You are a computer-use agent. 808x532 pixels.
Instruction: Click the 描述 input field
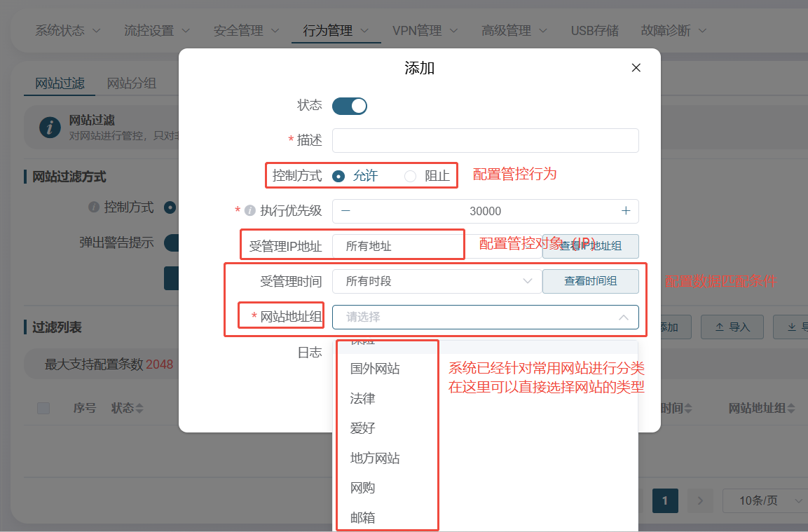[485, 140]
